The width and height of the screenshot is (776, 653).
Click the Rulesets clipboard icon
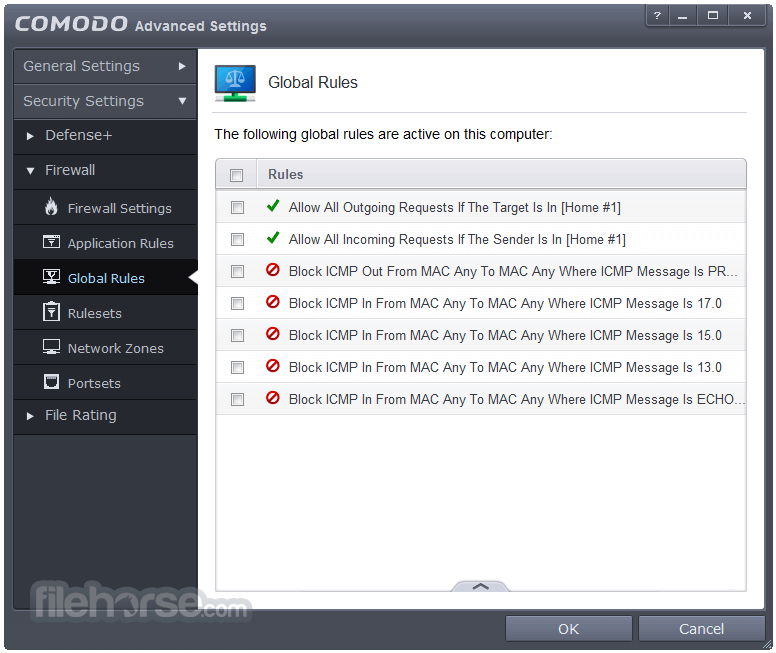pyautogui.click(x=51, y=311)
